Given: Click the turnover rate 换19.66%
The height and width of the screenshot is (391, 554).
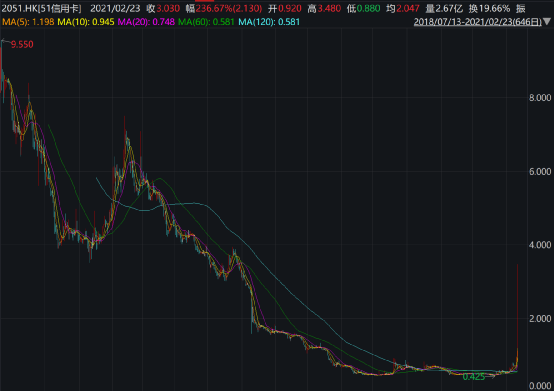Looking at the screenshot, I should [489, 8].
